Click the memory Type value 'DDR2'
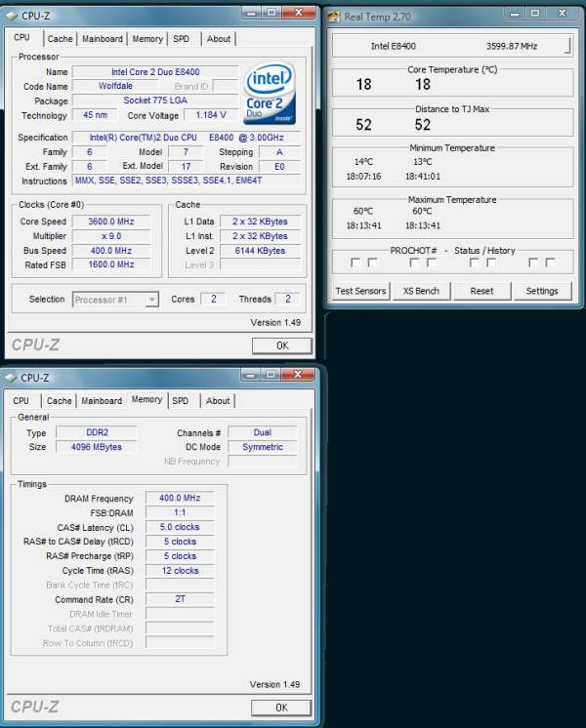586x728 pixels. coord(97,432)
